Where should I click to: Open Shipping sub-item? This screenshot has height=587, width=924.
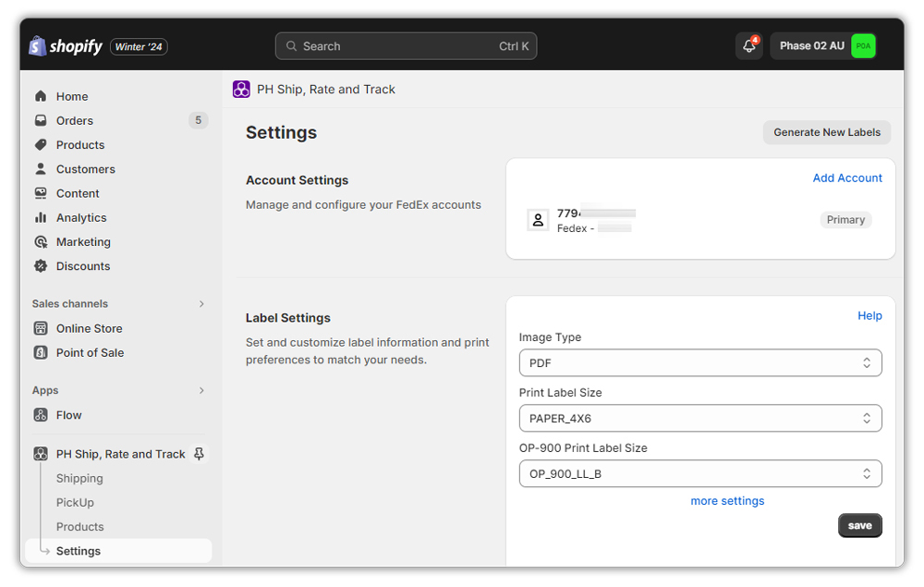pyautogui.click(x=79, y=478)
